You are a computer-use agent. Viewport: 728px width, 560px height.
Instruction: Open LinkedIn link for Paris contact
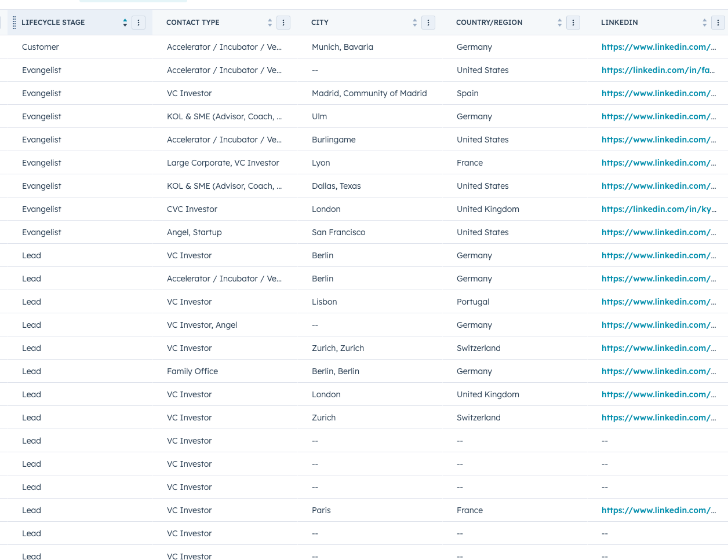(x=659, y=510)
